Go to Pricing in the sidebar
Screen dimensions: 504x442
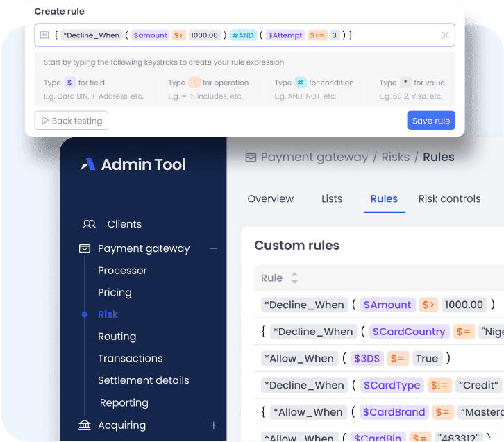pos(115,292)
